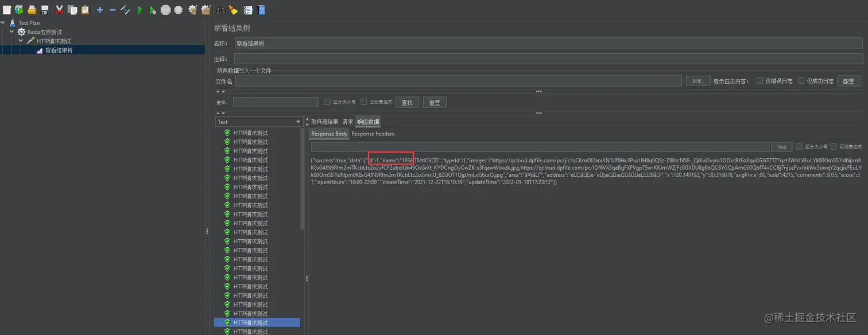Select Test Plan node in tree
The height and width of the screenshot is (335, 868).
29,23
